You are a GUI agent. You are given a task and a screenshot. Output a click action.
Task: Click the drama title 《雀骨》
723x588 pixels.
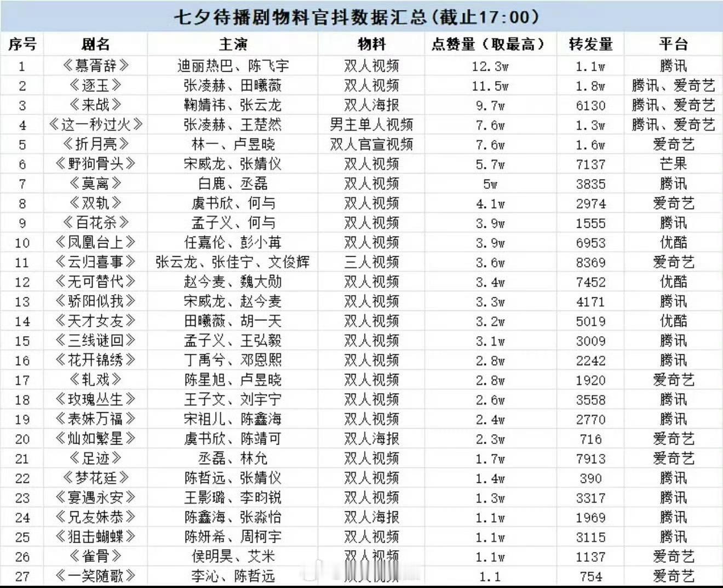[x=96, y=557]
